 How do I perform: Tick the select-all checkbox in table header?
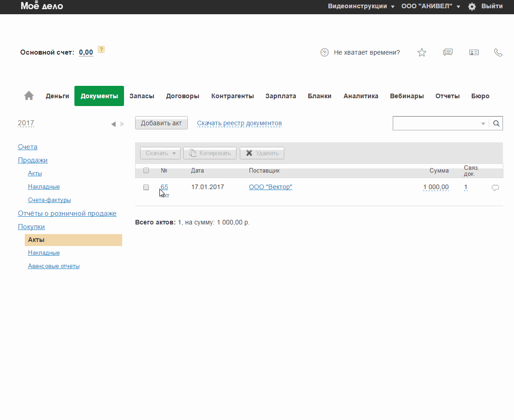click(146, 170)
